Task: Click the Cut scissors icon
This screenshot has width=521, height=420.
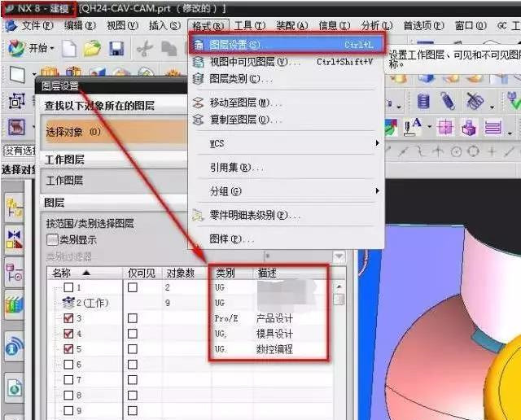Action: [145, 49]
